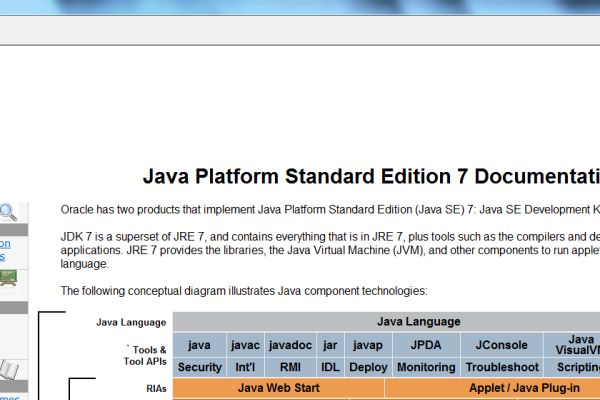This screenshot has width=600, height=400.
Task: Select the jar cell in diagram
Action: click(330, 345)
